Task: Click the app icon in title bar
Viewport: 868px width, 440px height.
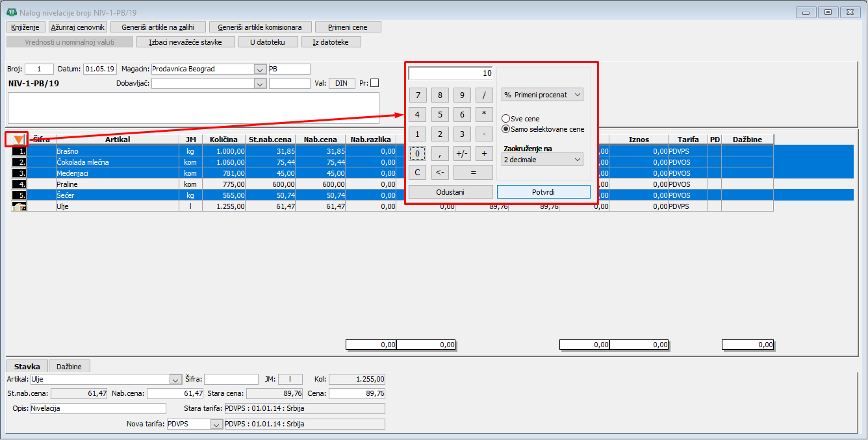Action: [11, 12]
